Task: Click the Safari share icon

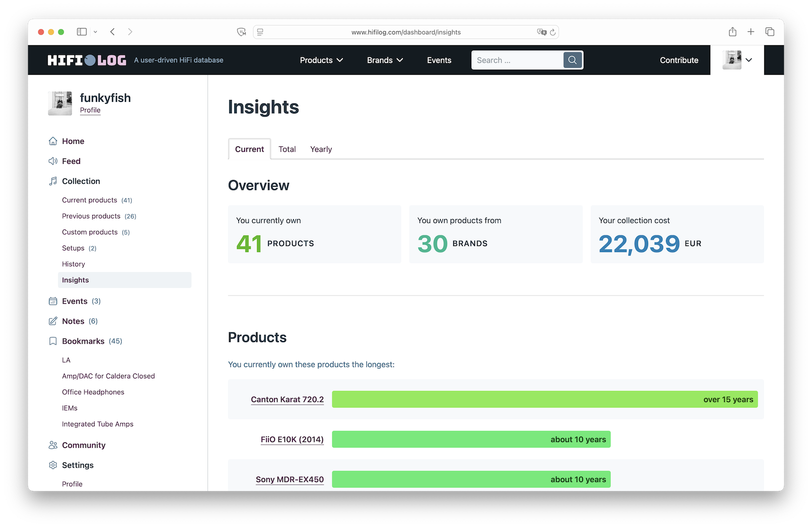Action: [732, 31]
